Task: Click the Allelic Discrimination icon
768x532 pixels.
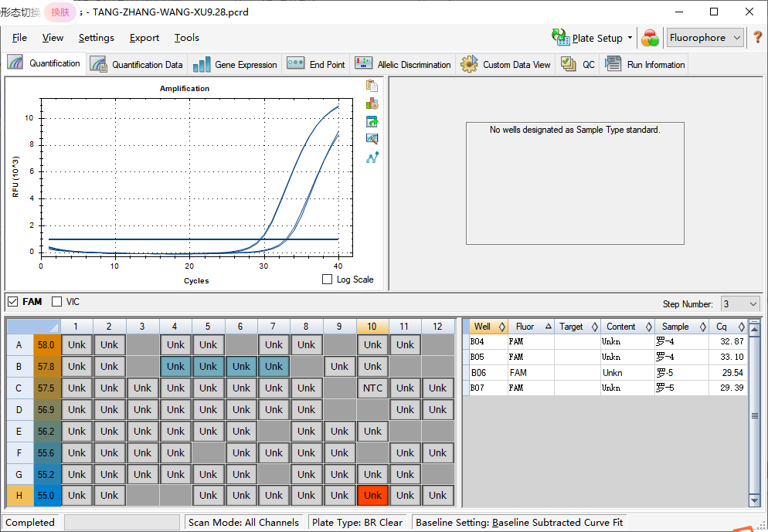Action: coord(363,63)
